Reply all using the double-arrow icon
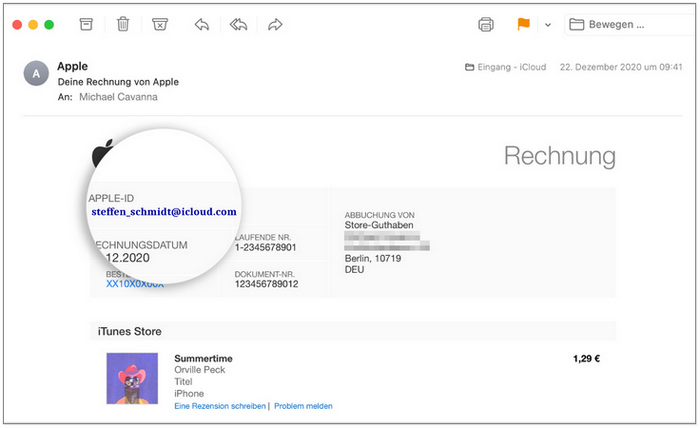Viewport: 700px width, 428px height. tap(238, 24)
